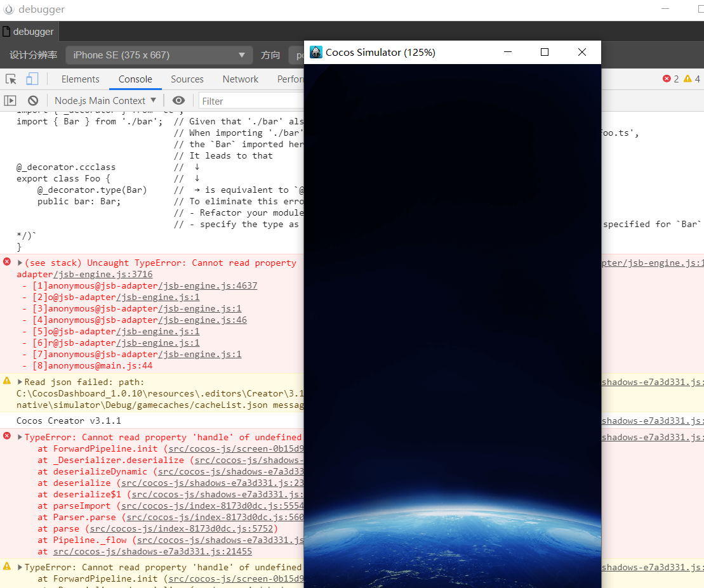Open ForwardPipeline.init screen-0b15d9 link in red error
The width and height of the screenshot is (704, 588).
(236, 449)
